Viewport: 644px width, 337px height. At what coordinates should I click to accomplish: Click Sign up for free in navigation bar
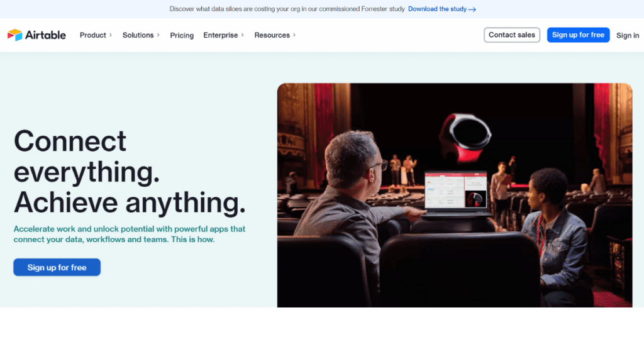click(578, 35)
